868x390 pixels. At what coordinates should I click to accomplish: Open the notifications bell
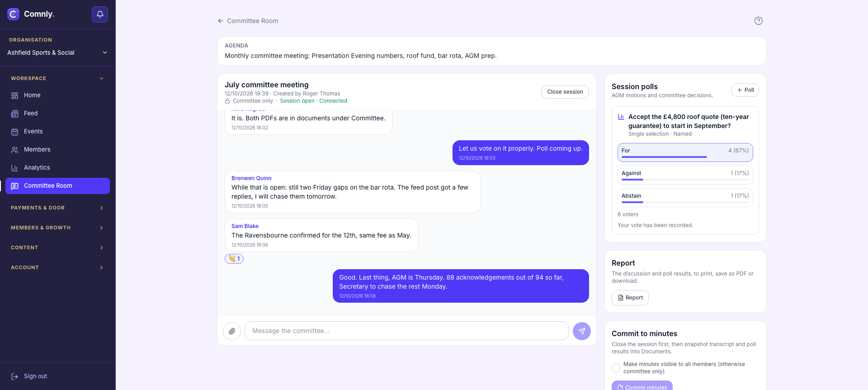(x=100, y=14)
